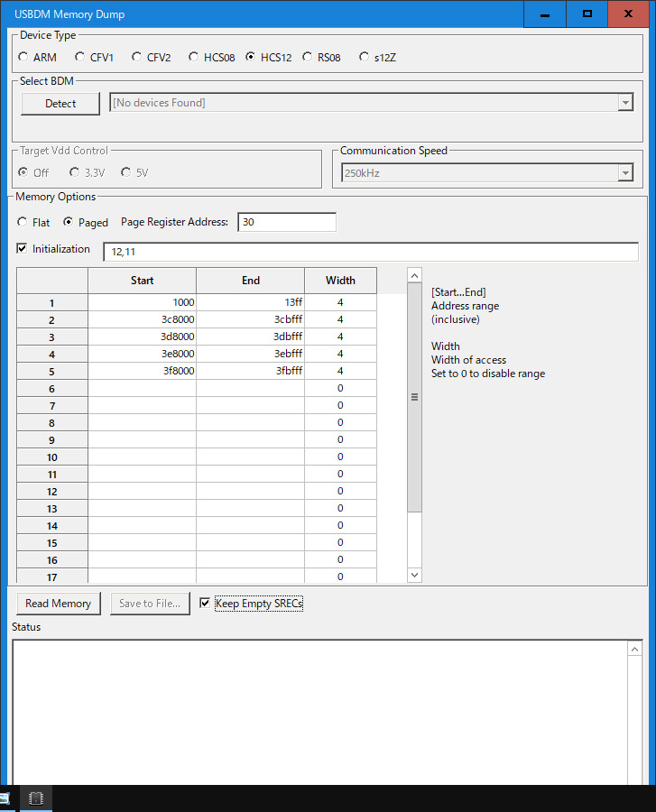Open the Communication Speed dropdown

[625, 173]
